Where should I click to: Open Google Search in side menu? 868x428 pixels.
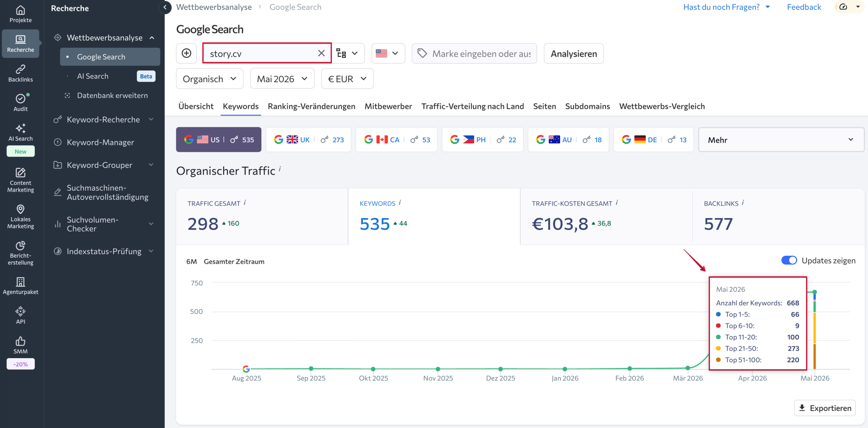coord(110,57)
